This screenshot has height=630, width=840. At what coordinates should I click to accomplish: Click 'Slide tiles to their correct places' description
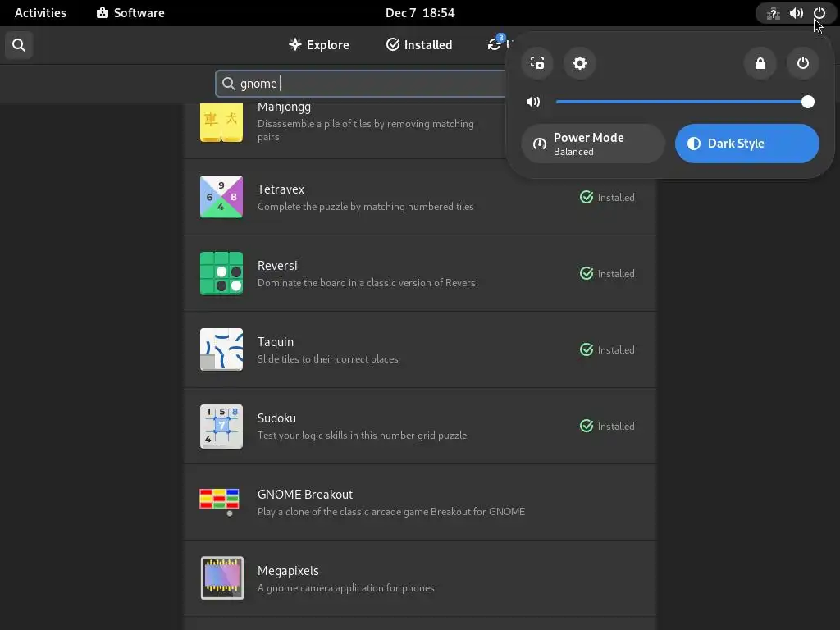[327, 359]
